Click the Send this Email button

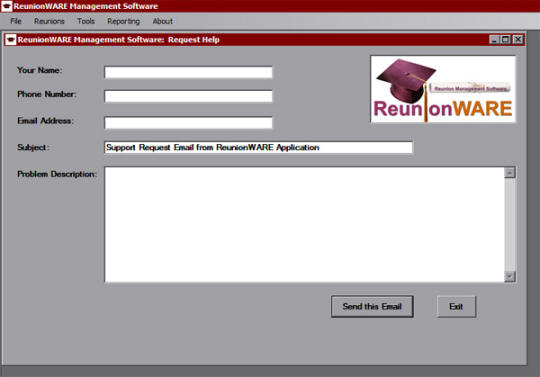coord(372,306)
